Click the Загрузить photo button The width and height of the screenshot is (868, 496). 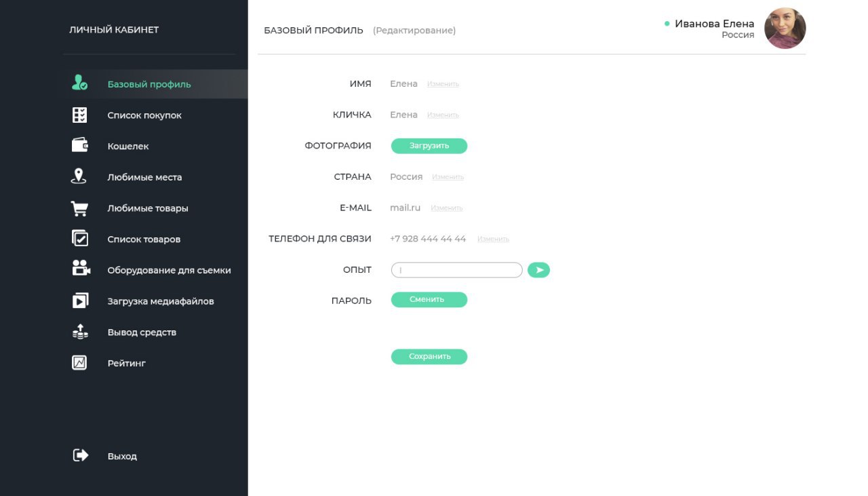pyautogui.click(x=429, y=146)
